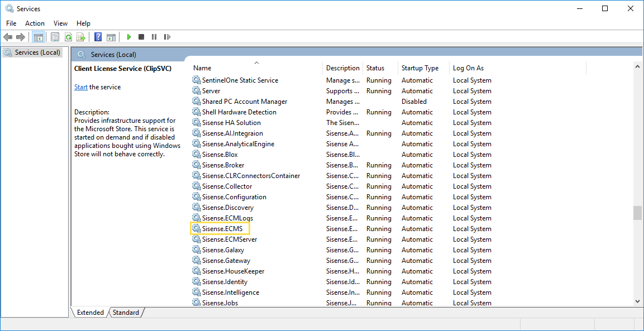
Task: Toggle the Show/Hide Action Pane toolbar icon
Action: tap(111, 37)
